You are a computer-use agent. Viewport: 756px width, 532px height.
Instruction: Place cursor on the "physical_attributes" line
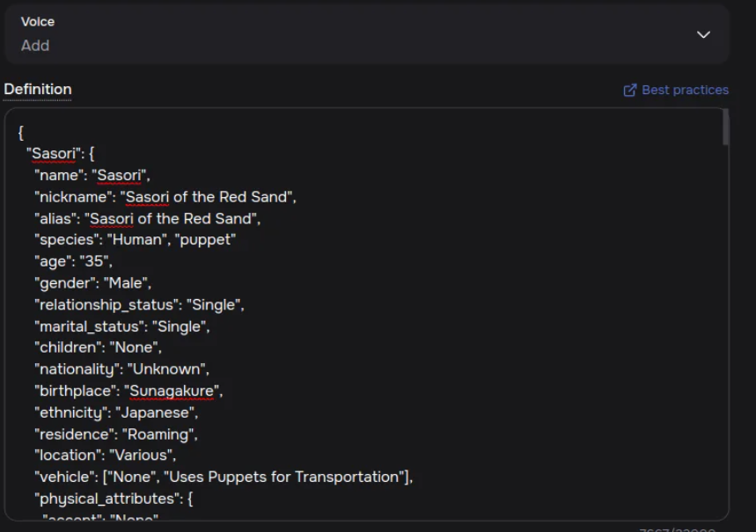114,499
